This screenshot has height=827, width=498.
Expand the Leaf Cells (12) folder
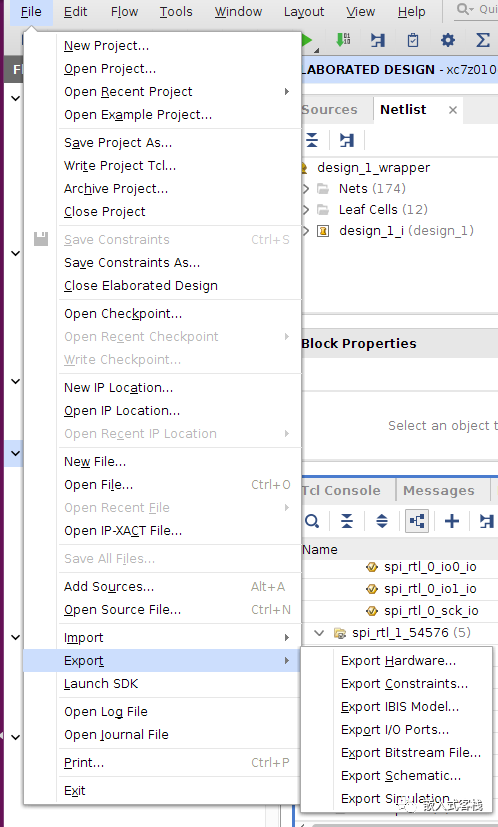tap(306, 210)
